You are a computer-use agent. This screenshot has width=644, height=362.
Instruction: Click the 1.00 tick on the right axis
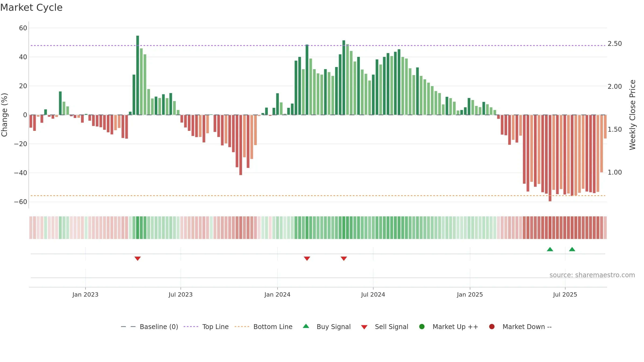tap(615, 172)
